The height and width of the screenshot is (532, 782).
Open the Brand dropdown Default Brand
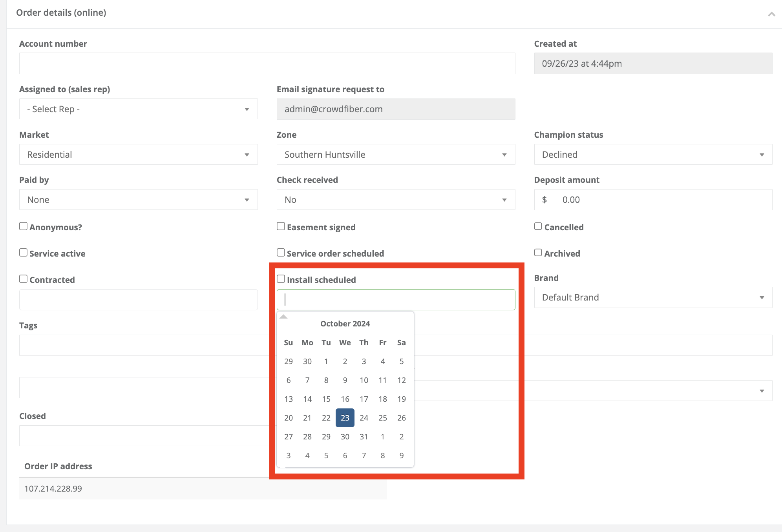[653, 297]
